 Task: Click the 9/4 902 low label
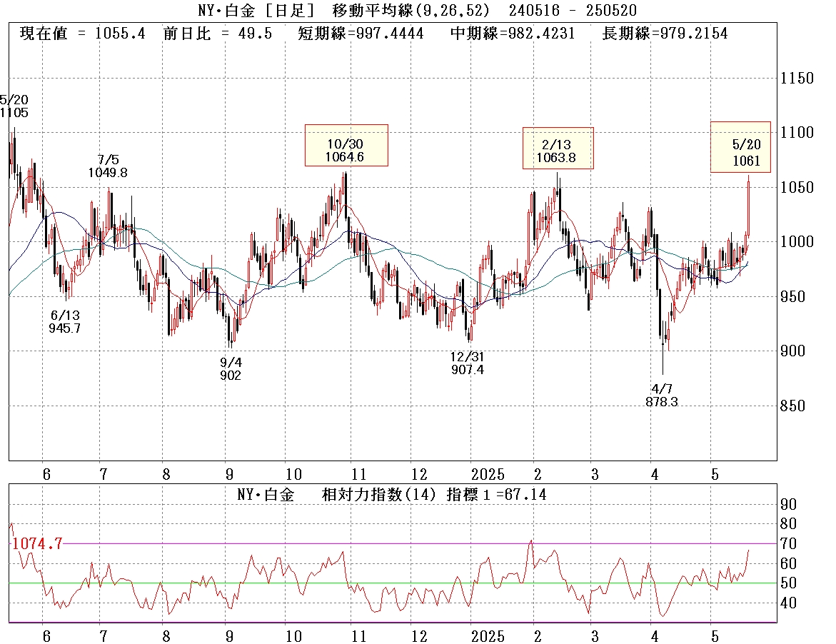(x=231, y=368)
